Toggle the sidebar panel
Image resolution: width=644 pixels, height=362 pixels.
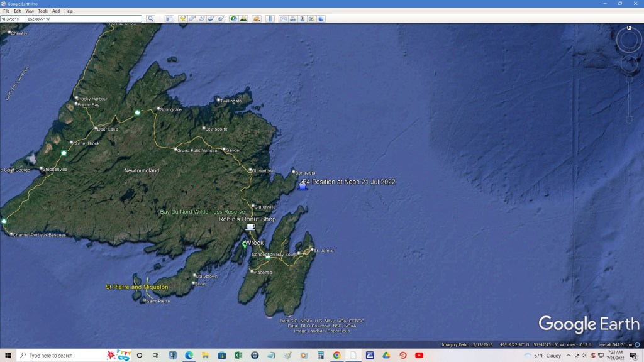[x=169, y=19]
